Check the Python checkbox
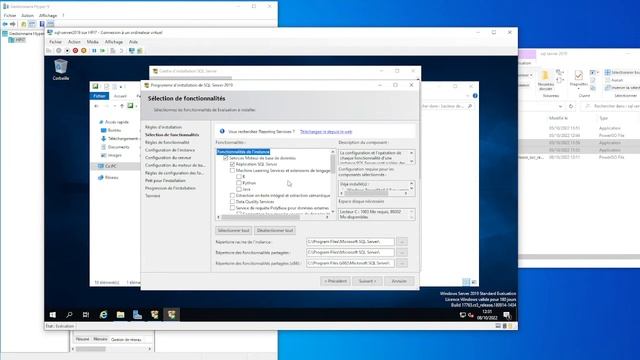640x360 pixels. click(x=239, y=183)
